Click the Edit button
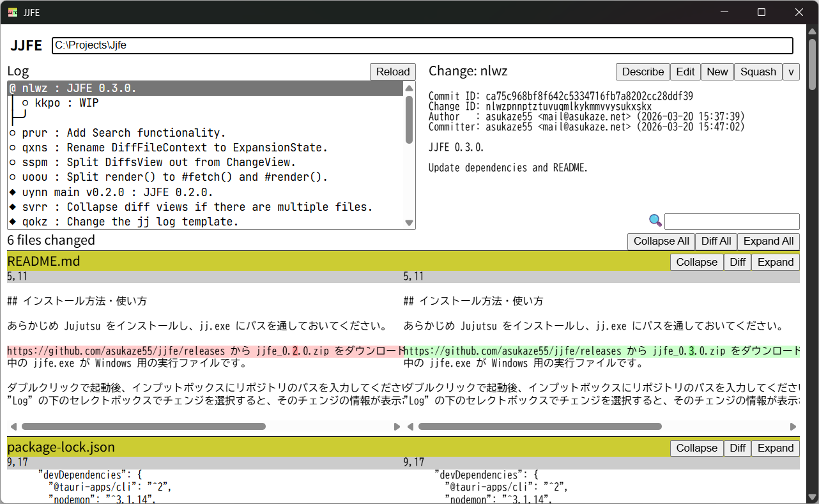The image size is (819, 504). [x=685, y=72]
